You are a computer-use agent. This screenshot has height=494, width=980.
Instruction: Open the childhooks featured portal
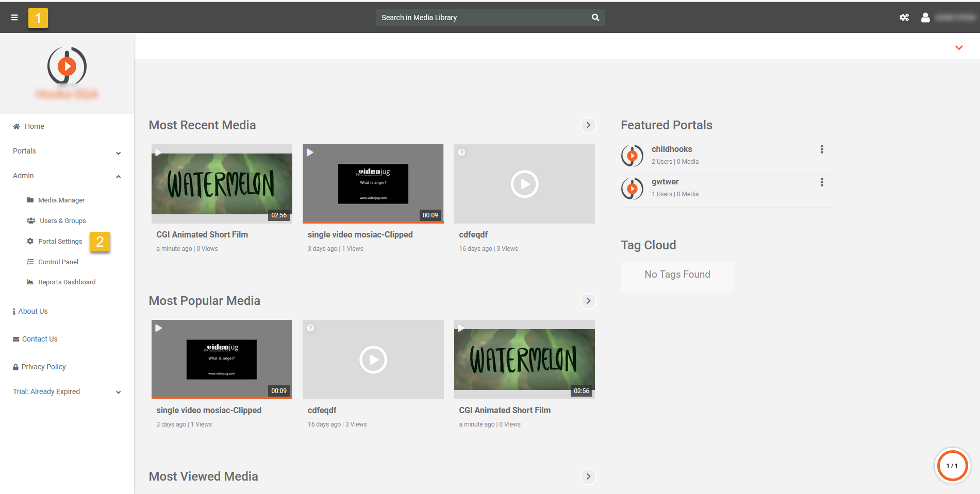click(671, 149)
